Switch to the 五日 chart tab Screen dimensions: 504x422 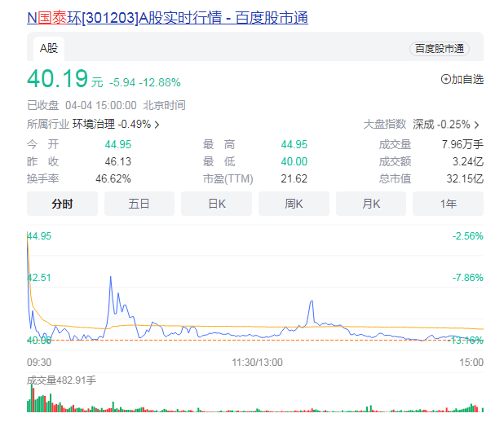139,204
